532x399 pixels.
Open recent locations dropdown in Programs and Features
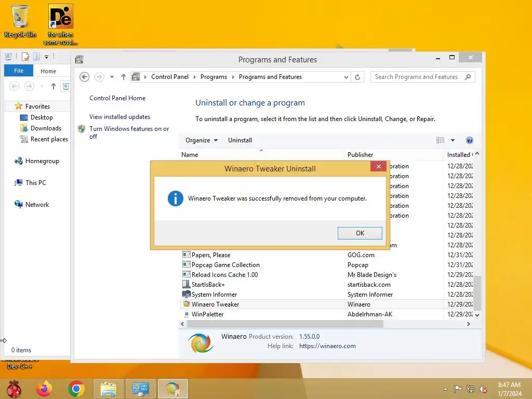click(112, 77)
